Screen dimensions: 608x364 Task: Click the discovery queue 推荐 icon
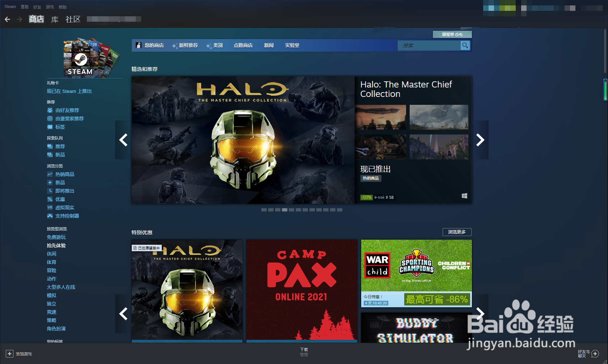50,146
